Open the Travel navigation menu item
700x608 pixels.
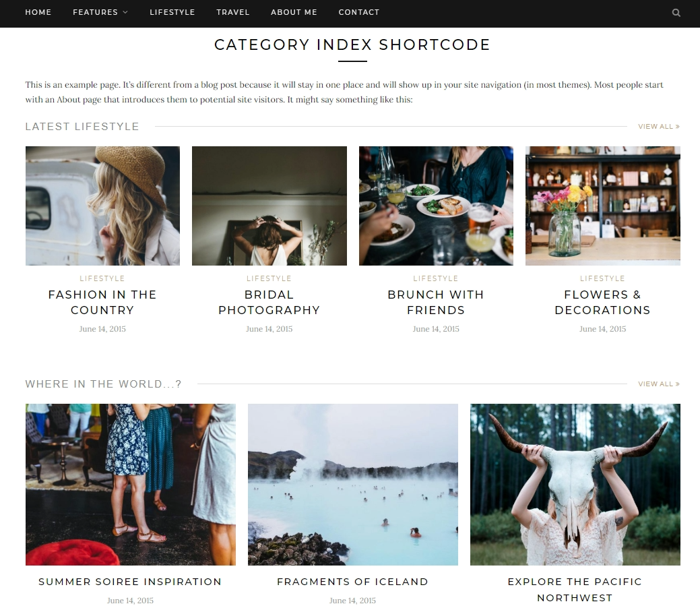[232, 12]
